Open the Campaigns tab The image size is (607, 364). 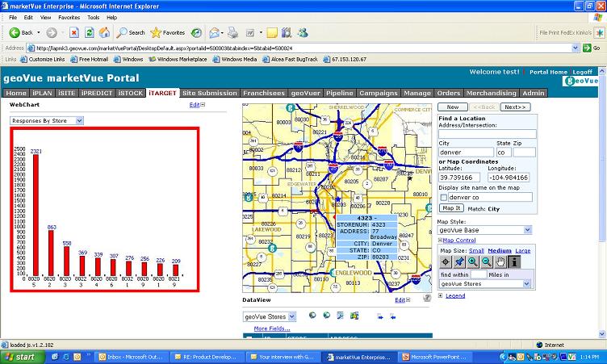point(379,93)
